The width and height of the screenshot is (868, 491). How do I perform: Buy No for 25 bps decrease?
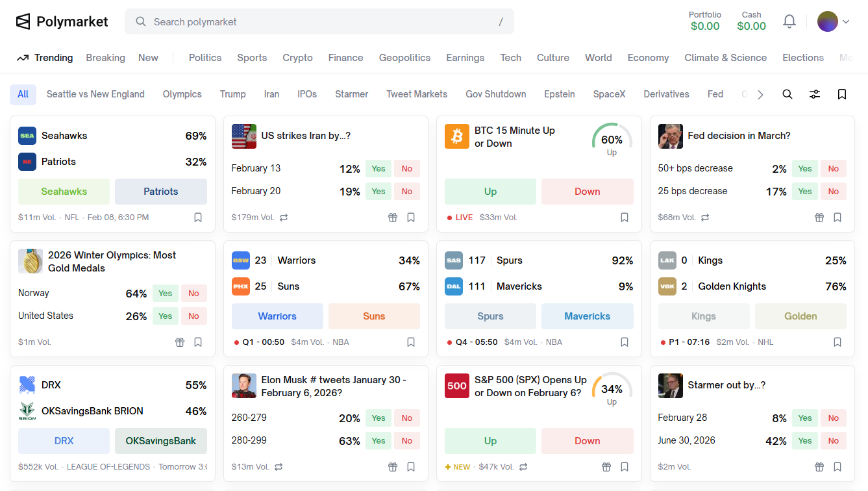pyautogui.click(x=834, y=192)
